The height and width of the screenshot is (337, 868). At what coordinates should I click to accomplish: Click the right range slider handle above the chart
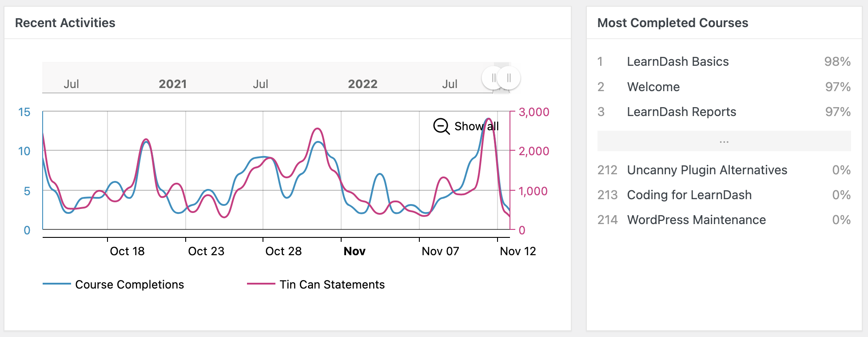coord(509,78)
